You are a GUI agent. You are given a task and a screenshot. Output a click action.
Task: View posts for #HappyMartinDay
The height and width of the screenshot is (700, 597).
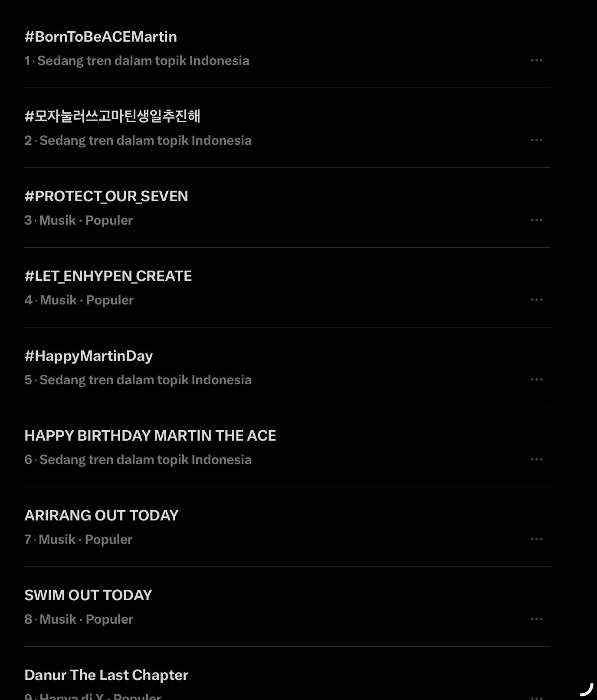[x=89, y=356]
